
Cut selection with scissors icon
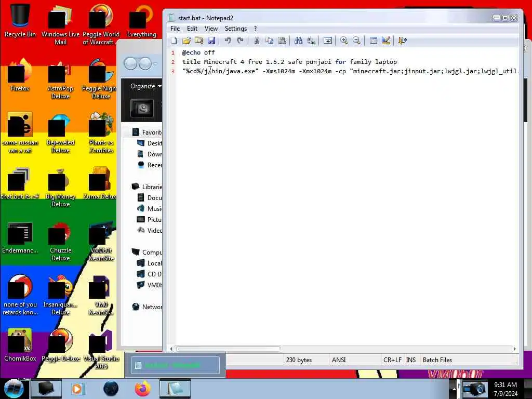click(257, 41)
